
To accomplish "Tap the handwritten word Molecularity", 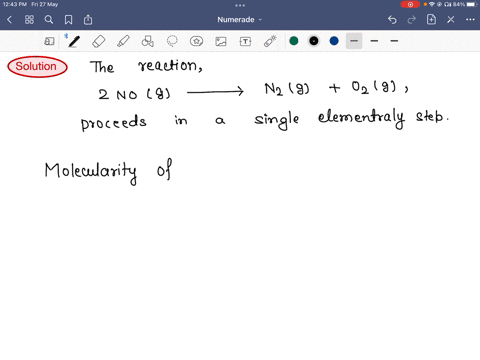I will click(91, 172).
